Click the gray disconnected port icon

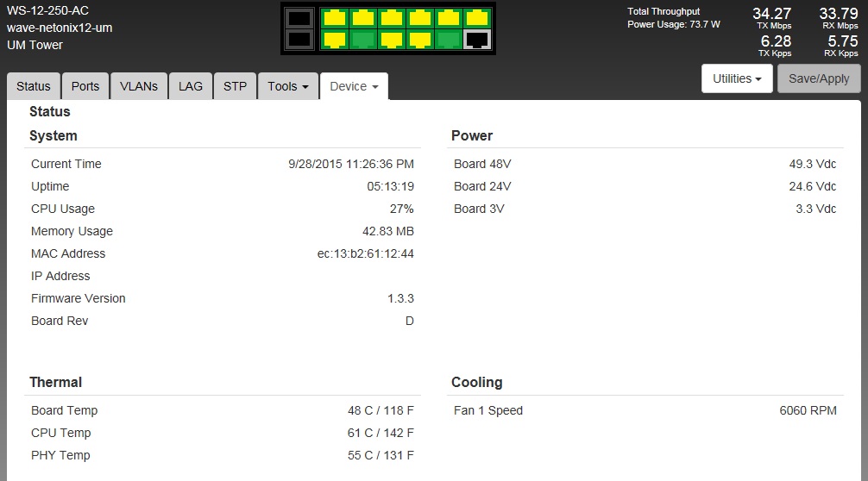click(475, 40)
